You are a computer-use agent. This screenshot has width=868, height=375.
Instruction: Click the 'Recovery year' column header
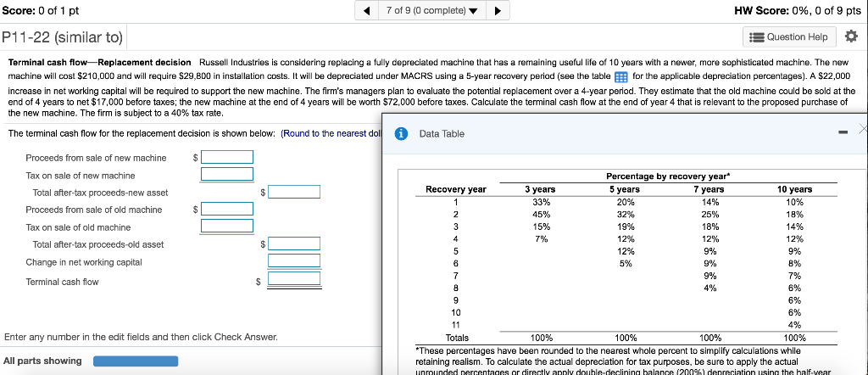pos(455,189)
